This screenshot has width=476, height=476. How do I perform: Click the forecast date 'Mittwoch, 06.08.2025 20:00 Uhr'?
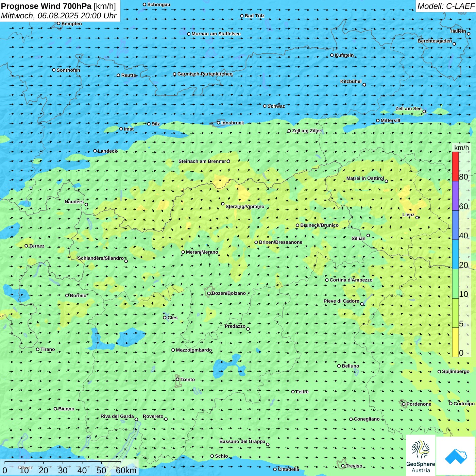coord(59,16)
